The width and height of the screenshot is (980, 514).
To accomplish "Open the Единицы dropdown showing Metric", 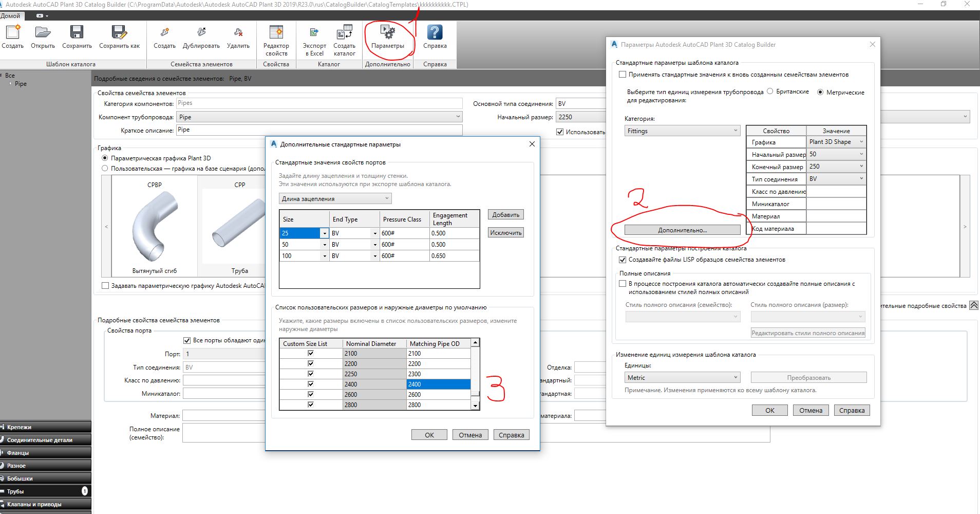I will click(682, 377).
